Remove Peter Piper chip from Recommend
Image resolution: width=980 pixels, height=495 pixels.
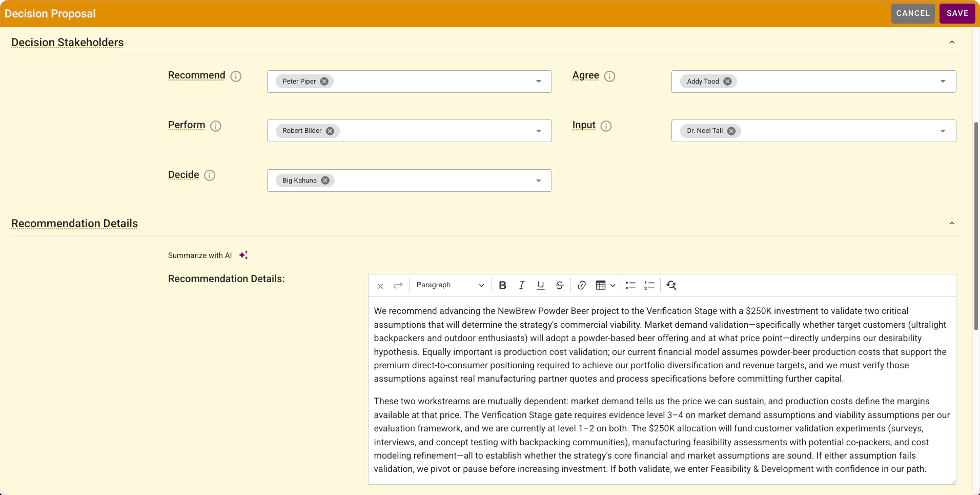click(x=324, y=82)
